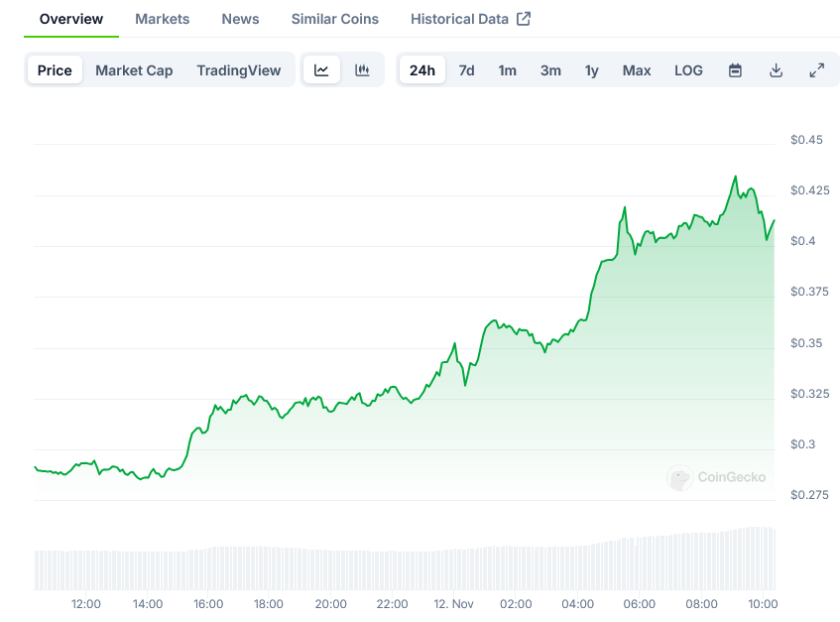Viewport: 840px width, 622px height.
Task: Switch to line chart view icon
Action: tap(321, 70)
